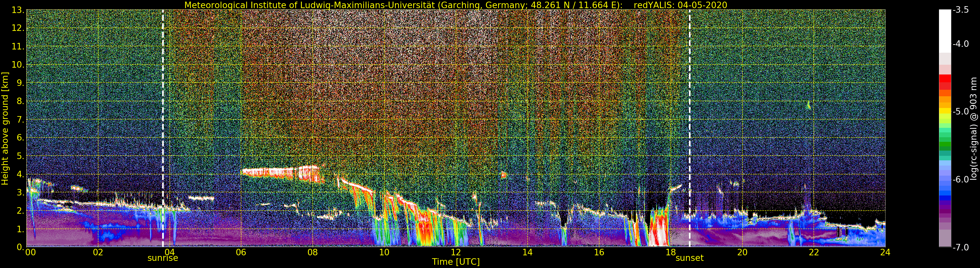Image resolution: width=980 pixels, height=268 pixels.
Task: Click the 14 tick on the time axis
Action: click(527, 252)
